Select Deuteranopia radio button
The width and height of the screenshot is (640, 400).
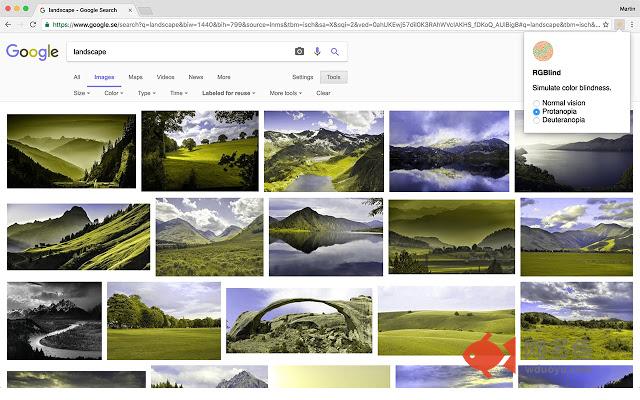click(x=536, y=120)
